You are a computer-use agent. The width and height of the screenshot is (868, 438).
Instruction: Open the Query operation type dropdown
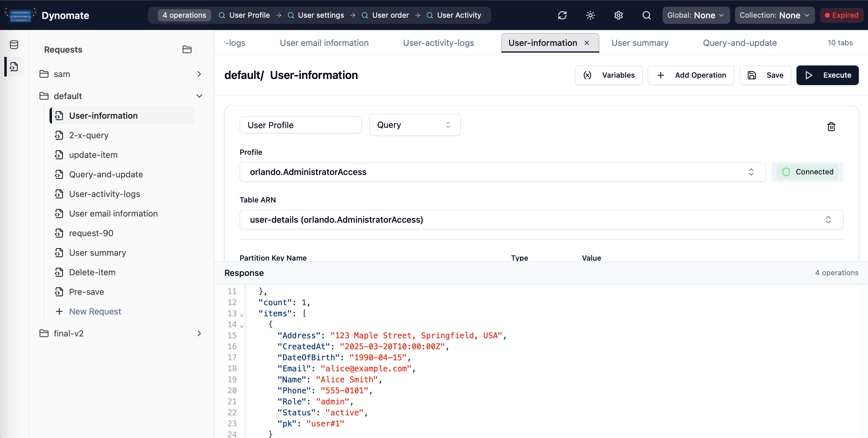click(415, 125)
